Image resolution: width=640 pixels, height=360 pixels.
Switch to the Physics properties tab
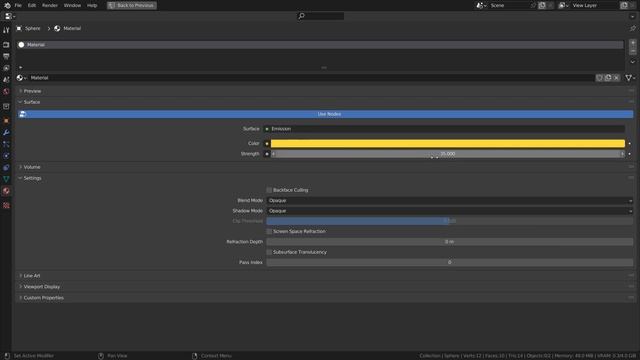(6, 156)
